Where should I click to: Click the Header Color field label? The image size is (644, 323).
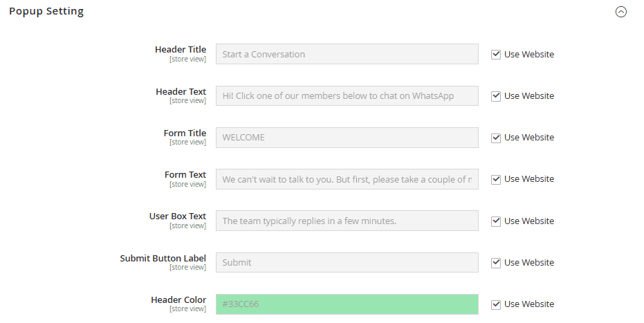click(178, 300)
